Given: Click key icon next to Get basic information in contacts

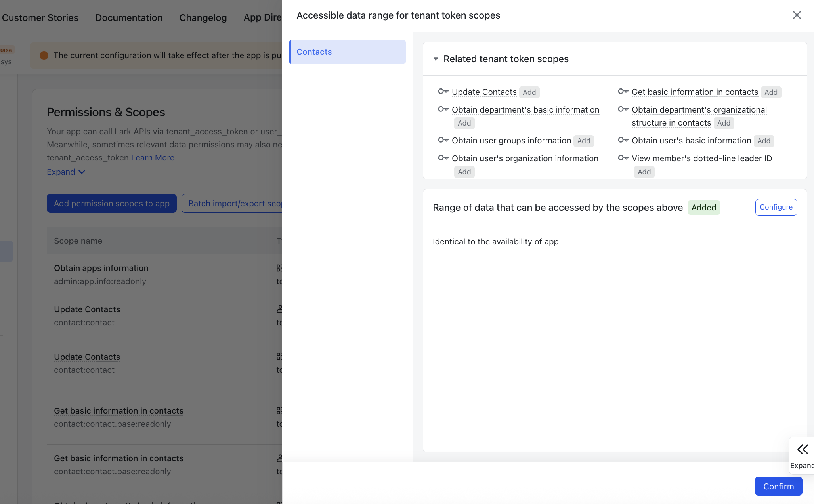Looking at the screenshot, I should coord(623,92).
